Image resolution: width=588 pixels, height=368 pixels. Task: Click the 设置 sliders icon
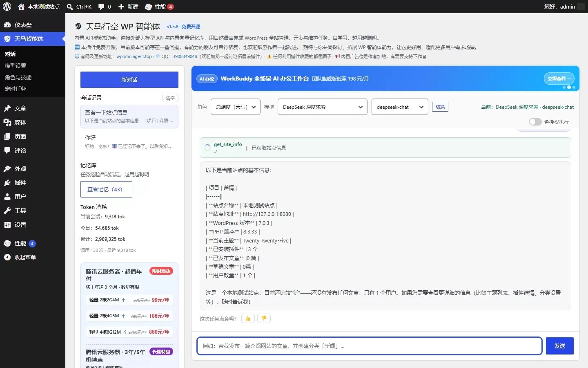[7, 225]
